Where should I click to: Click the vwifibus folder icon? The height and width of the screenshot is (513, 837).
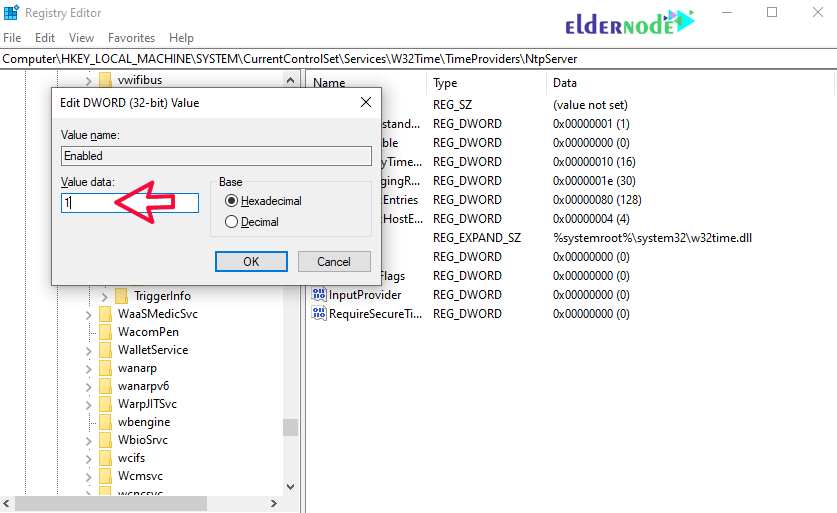coord(105,80)
